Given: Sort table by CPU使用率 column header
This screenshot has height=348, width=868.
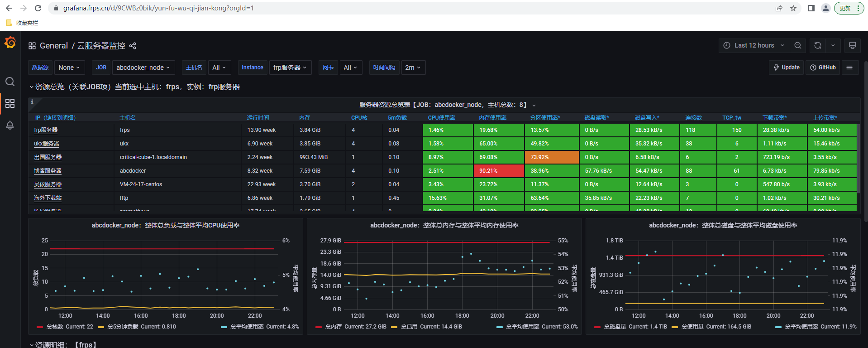Looking at the screenshot, I should tap(441, 118).
